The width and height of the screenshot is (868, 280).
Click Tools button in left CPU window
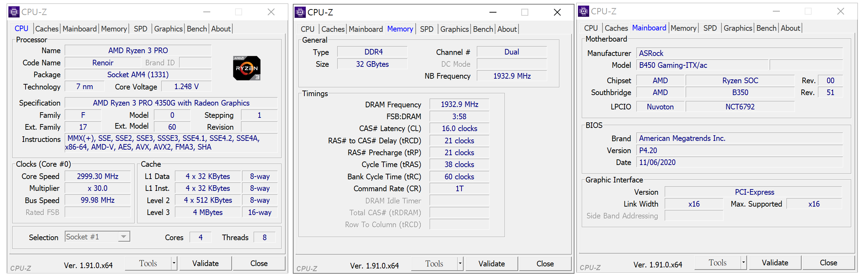point(148,263)
